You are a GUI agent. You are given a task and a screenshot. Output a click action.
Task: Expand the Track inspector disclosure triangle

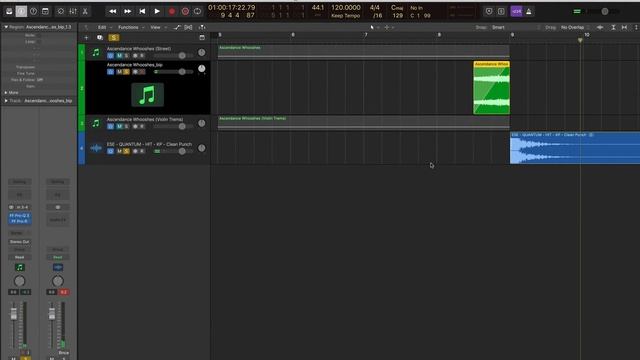tap(6, 100)
